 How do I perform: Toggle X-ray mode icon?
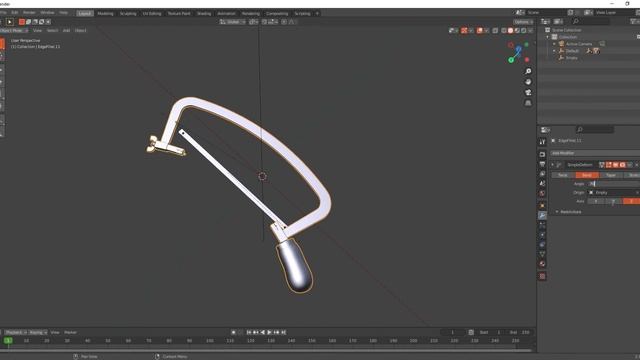[495, 31]
